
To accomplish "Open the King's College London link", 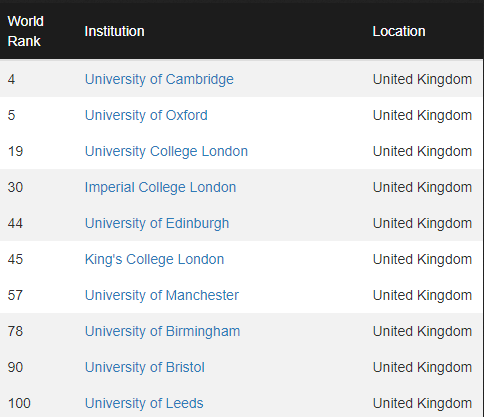I will (154, 259).
